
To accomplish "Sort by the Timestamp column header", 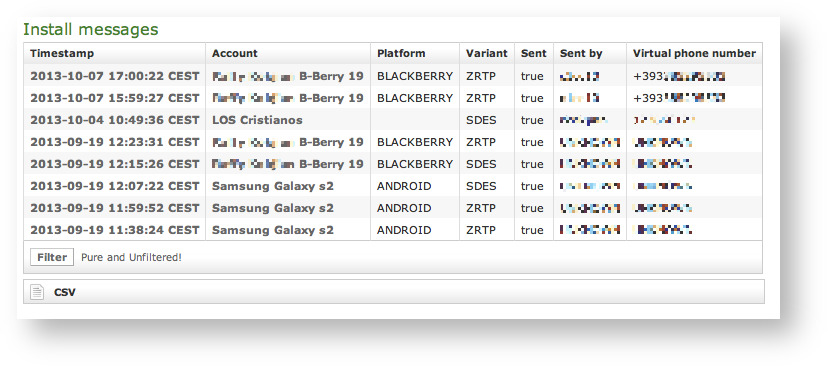I will coord(62,53).
